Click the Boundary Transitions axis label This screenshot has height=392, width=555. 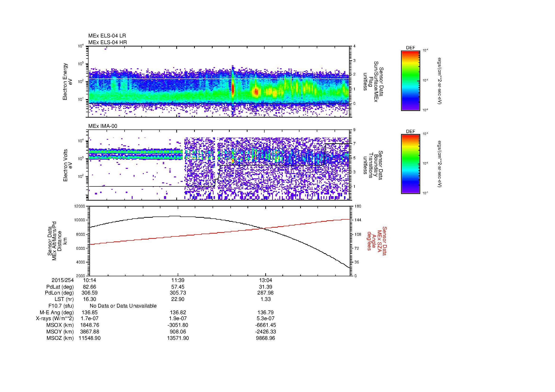(373, 166)
